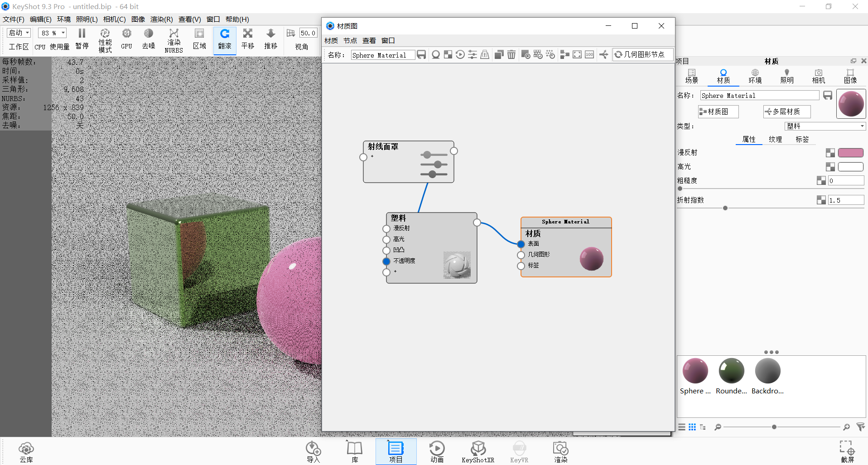Click the material sphere preview icon in Material Graph toolbar
This screenshot has width=868, height=465.
click(x=436, y=55)
